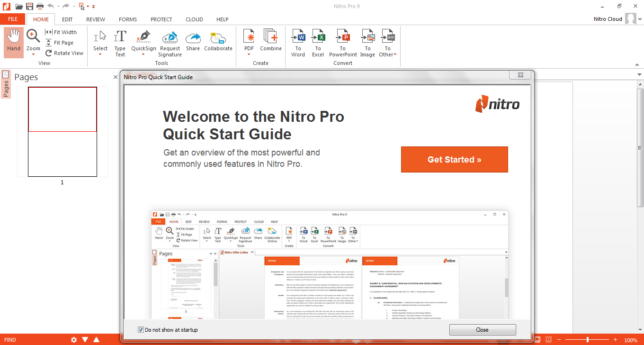This screenshot has width=644, height=345.
Task: Click the Nitro Cloud user avatar
Action: (631, 19)
